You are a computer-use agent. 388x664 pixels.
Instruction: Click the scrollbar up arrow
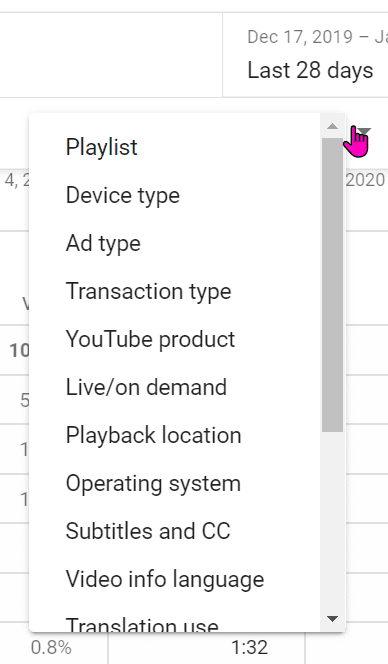pyautogui.click(x=333, y=126)
